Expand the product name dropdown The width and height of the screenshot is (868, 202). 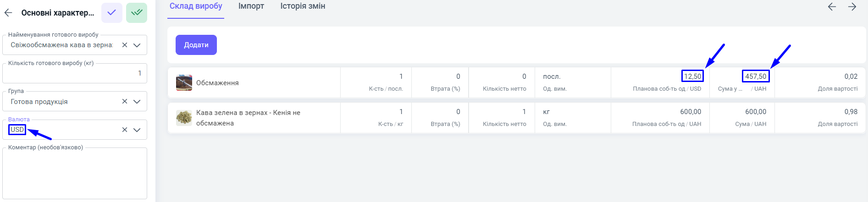[x=137, y=45]
